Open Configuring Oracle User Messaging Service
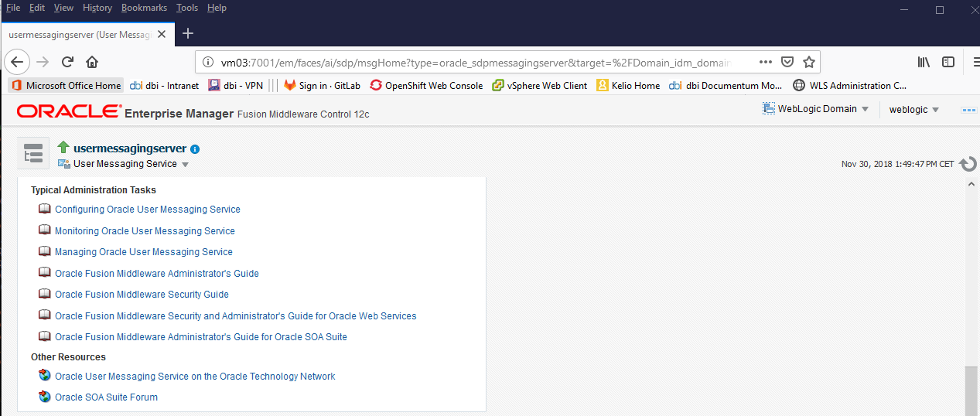 click(148, 210)
